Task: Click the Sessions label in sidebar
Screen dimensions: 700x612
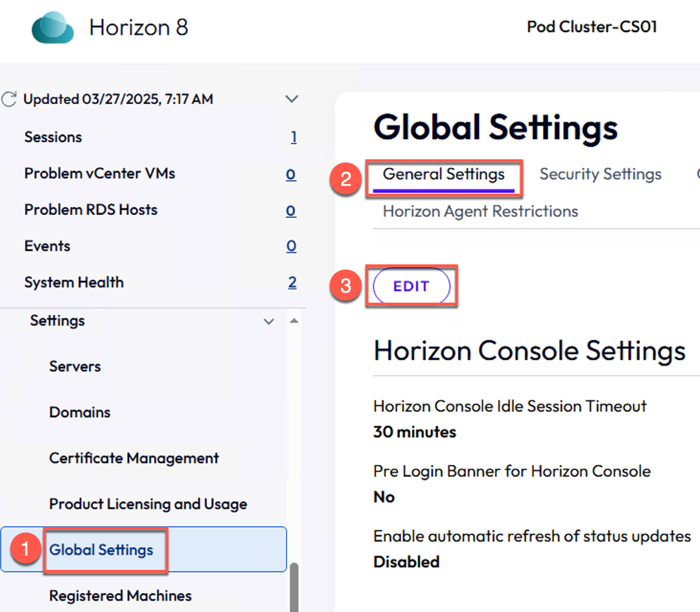Action: 53,137
